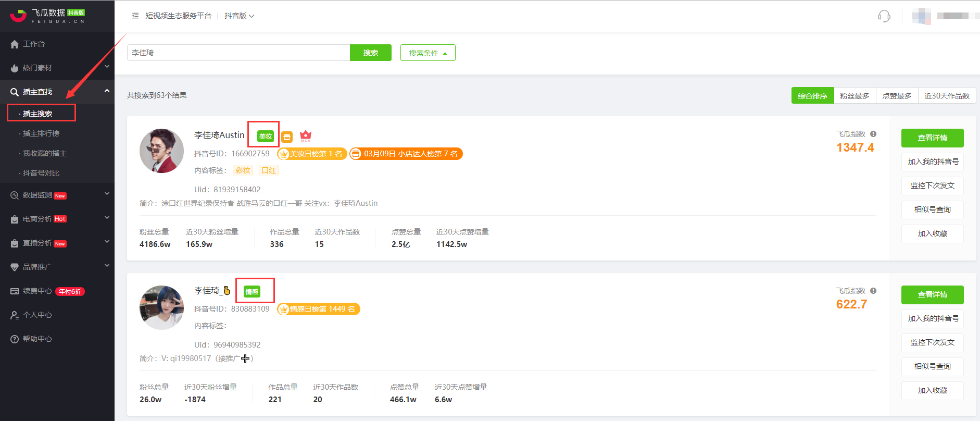Open 李佳琦_ profile avatar
The image size is (980, 421).
click(x=161, y=307)
